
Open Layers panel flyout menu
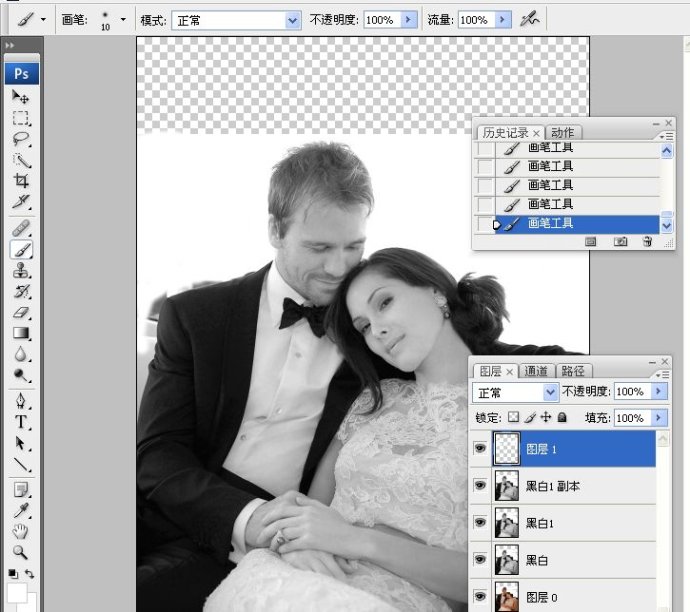click(x=663, y=375)
